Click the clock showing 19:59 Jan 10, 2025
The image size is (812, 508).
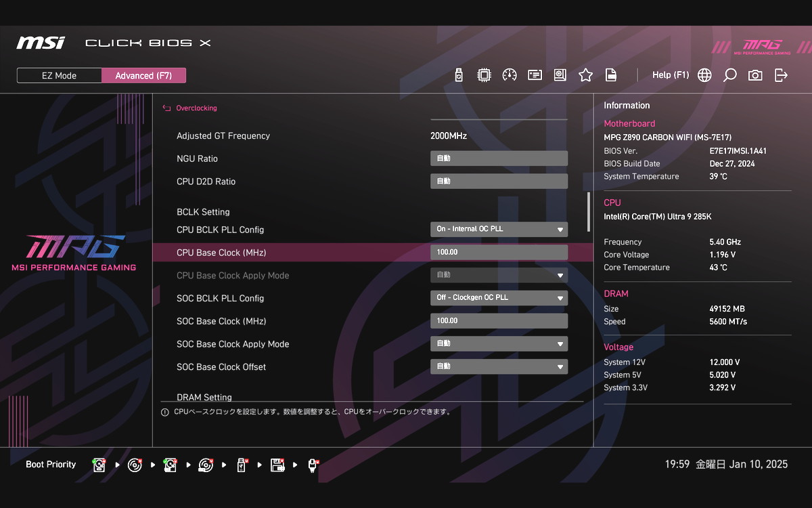[726, 465]
